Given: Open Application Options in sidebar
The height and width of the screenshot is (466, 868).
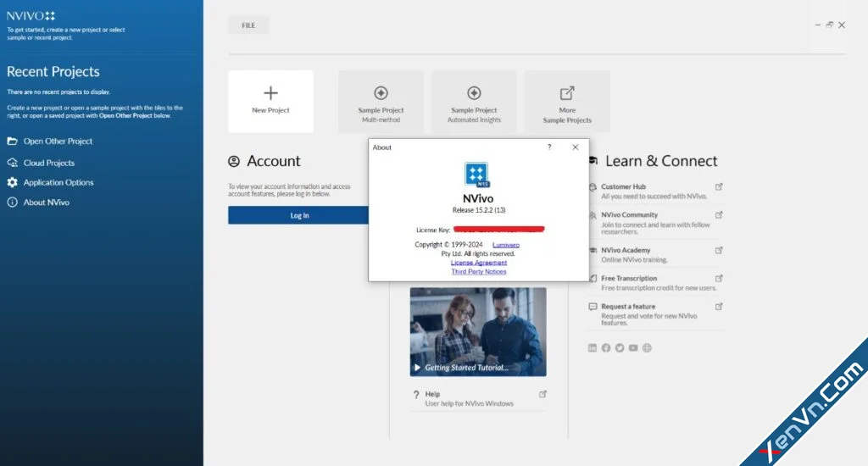Looking at the screenshot, I should click(x=58, y=182).
